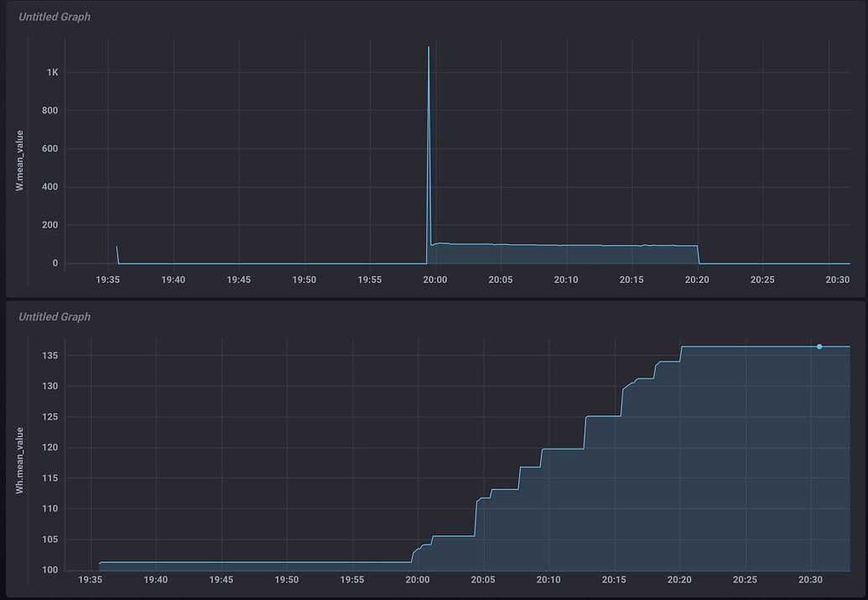868x600 pixels.
Task: Click the 0 label on top chart axis
Action: [x=55, y=262]
